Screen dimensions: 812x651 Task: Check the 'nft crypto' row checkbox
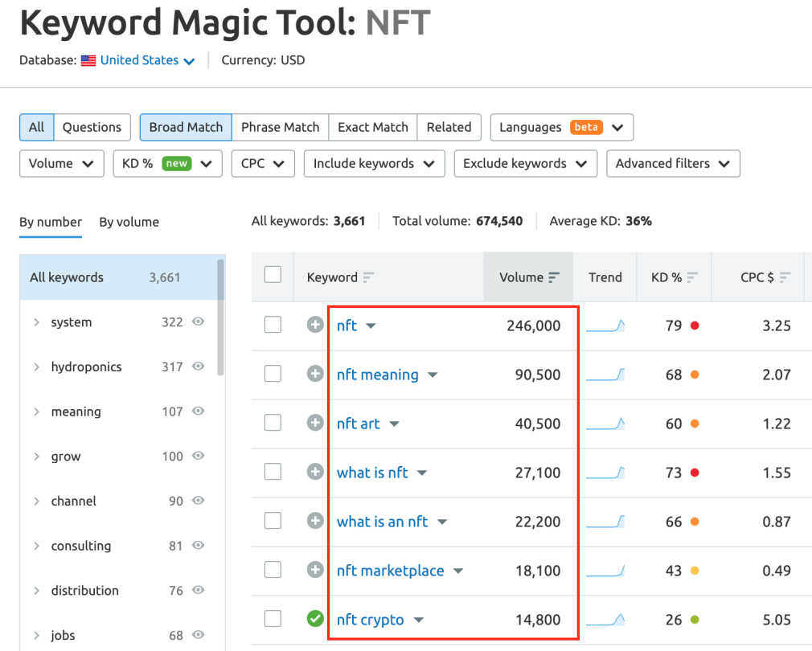[x=273, y=619]
